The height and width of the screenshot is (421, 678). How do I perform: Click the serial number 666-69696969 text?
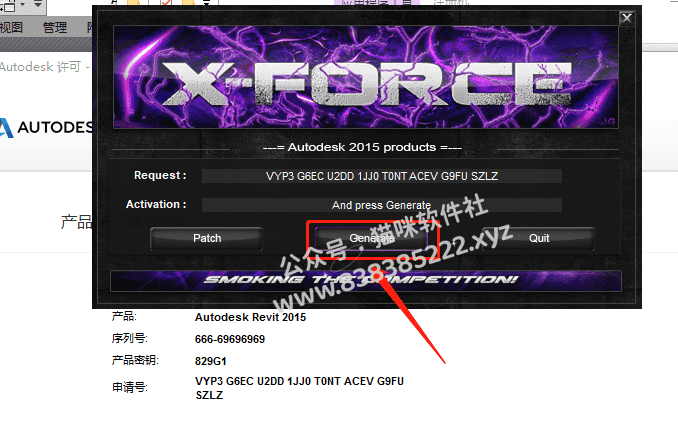point(230,339)
